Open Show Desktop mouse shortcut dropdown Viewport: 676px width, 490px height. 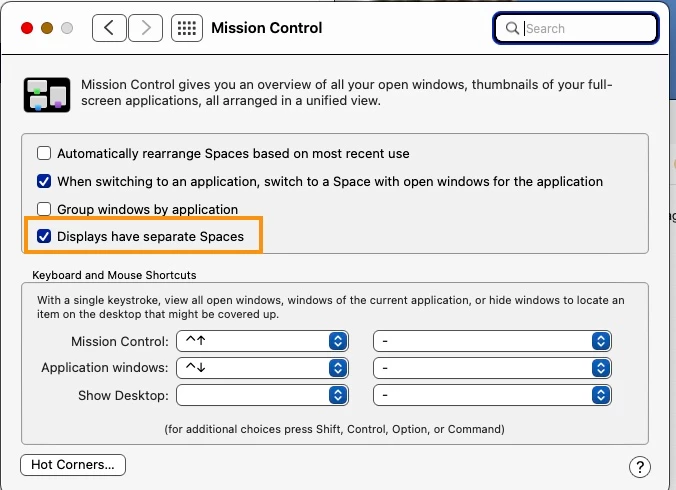coord(492,395)
